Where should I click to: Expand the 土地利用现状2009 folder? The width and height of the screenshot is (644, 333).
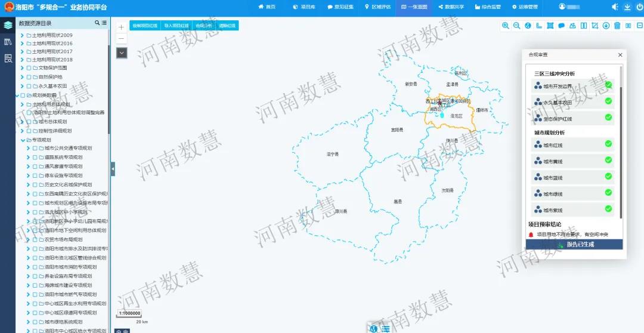pos(23,35)
